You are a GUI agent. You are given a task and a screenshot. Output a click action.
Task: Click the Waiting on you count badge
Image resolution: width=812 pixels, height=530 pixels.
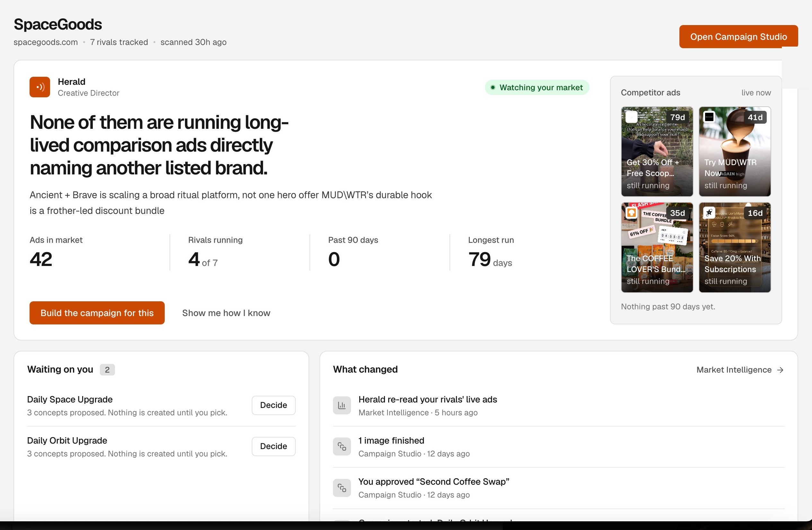tap(107, 370)
